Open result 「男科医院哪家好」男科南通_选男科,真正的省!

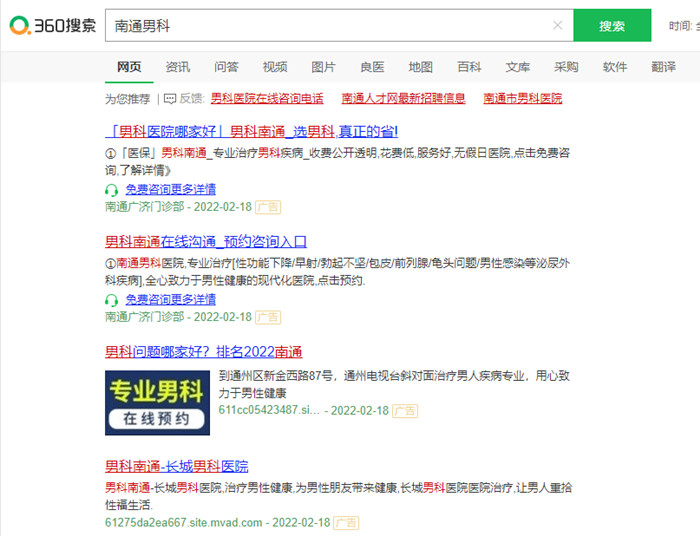(252, 131)
